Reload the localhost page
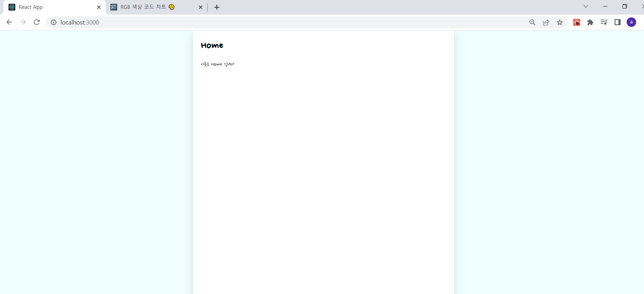The image size is (644, 294). (x=37, y=22)
